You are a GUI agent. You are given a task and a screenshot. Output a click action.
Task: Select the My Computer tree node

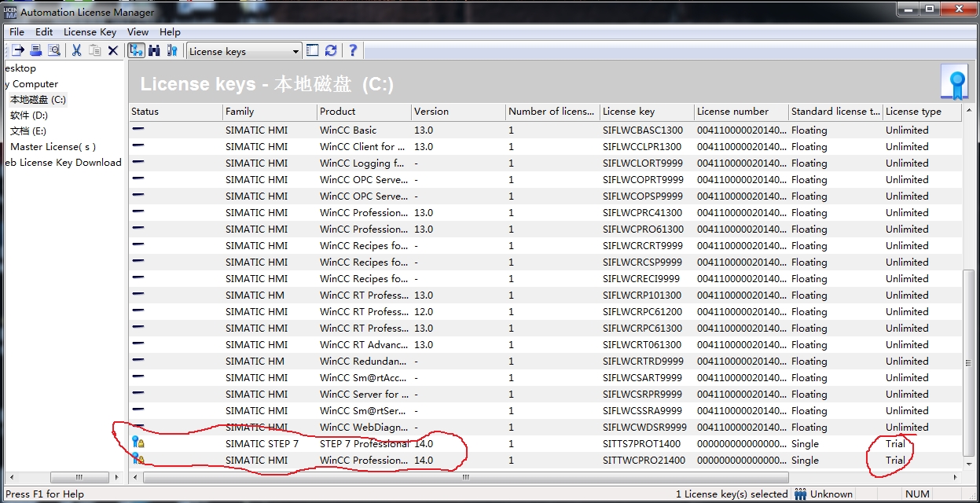[31, 84]
